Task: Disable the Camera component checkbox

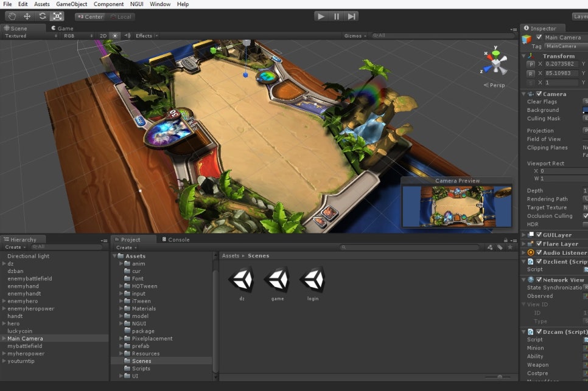Action: pos(539,94)
